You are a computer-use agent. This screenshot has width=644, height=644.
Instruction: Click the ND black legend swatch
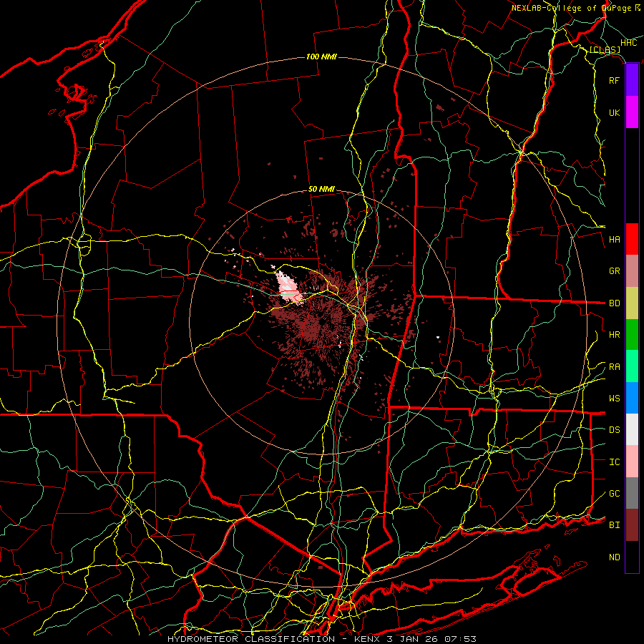click(632, 557)
